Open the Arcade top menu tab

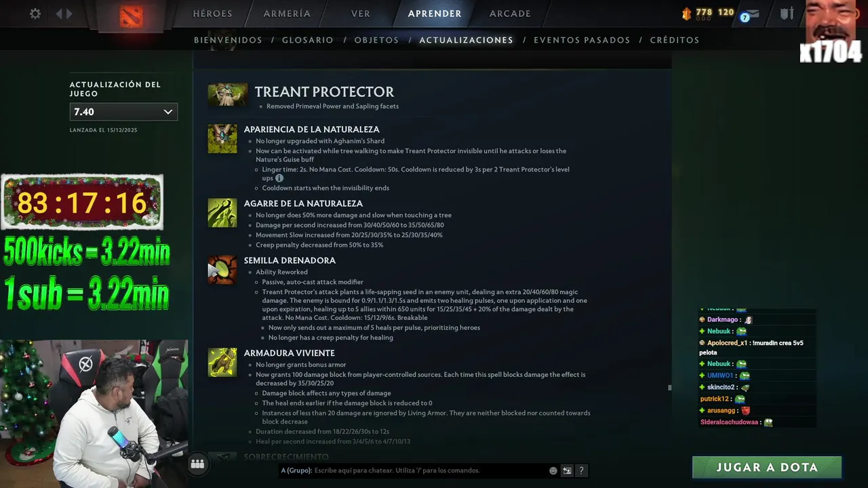[511, 14]
